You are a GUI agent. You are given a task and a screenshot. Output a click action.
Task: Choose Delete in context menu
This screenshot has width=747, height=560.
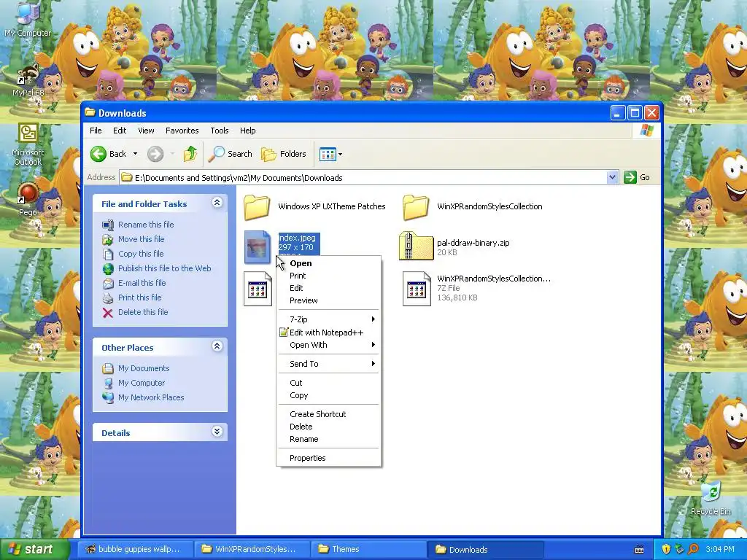point(329,427)
